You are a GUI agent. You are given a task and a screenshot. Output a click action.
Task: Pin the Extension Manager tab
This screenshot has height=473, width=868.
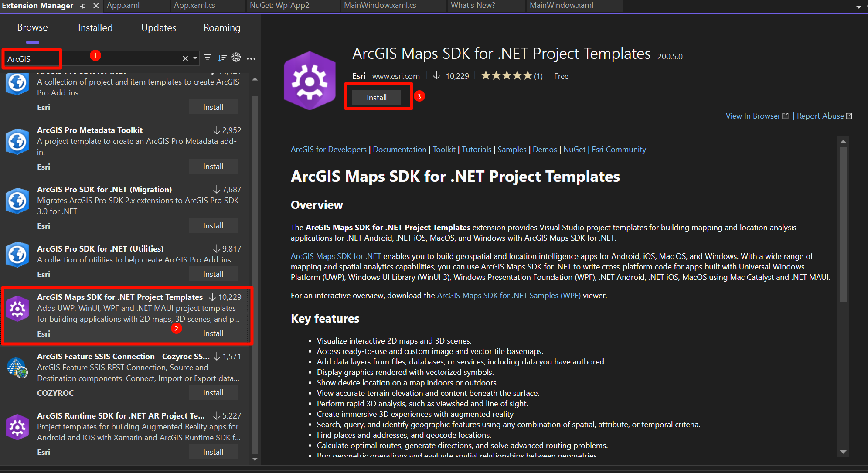pos(83,6)
